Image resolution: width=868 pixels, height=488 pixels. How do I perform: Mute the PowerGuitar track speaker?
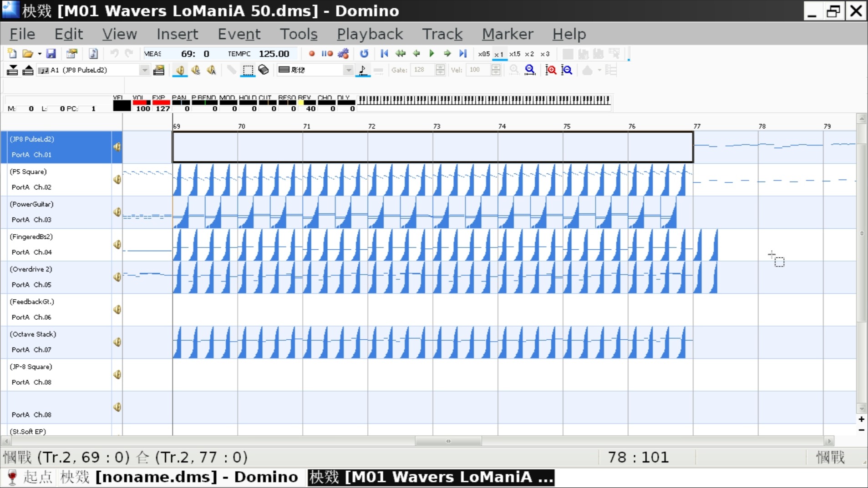click(x=117, y=212)
